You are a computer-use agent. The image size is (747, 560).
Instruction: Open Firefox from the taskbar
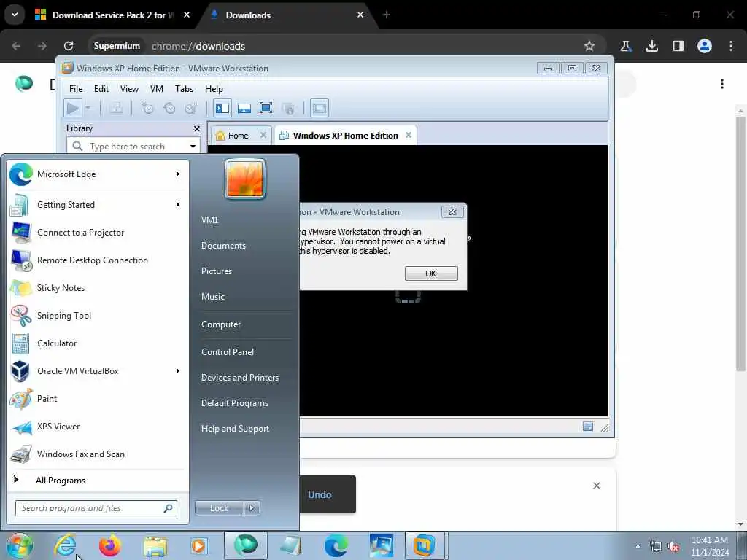109,545
